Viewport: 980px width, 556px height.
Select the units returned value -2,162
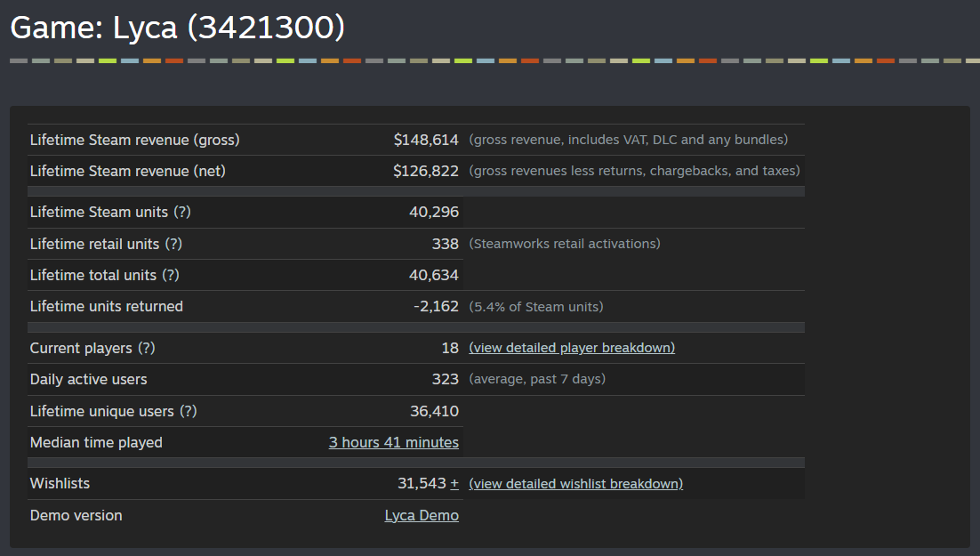(x=437, y=306)
